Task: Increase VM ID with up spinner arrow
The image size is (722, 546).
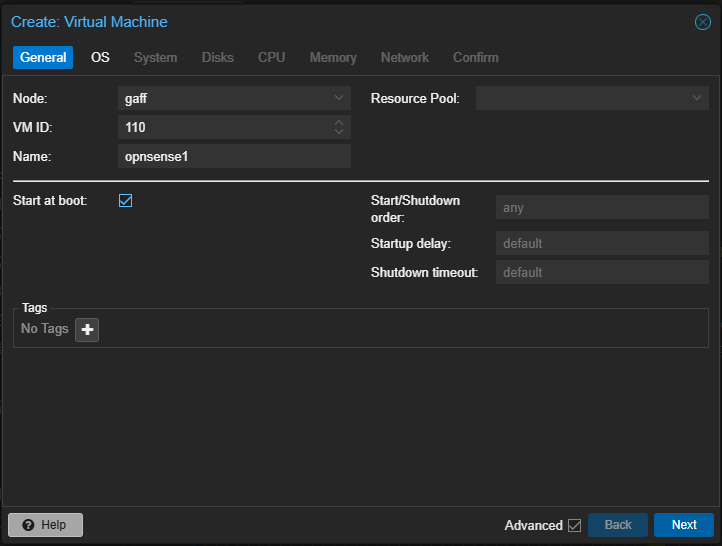Action: click(x=339, y=123)
